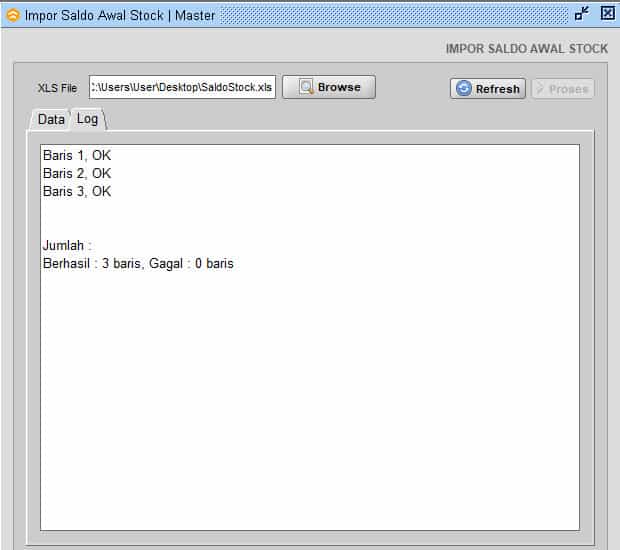Click the Proses button label
This screenshot has width=620, height=550.
(568, 89)
